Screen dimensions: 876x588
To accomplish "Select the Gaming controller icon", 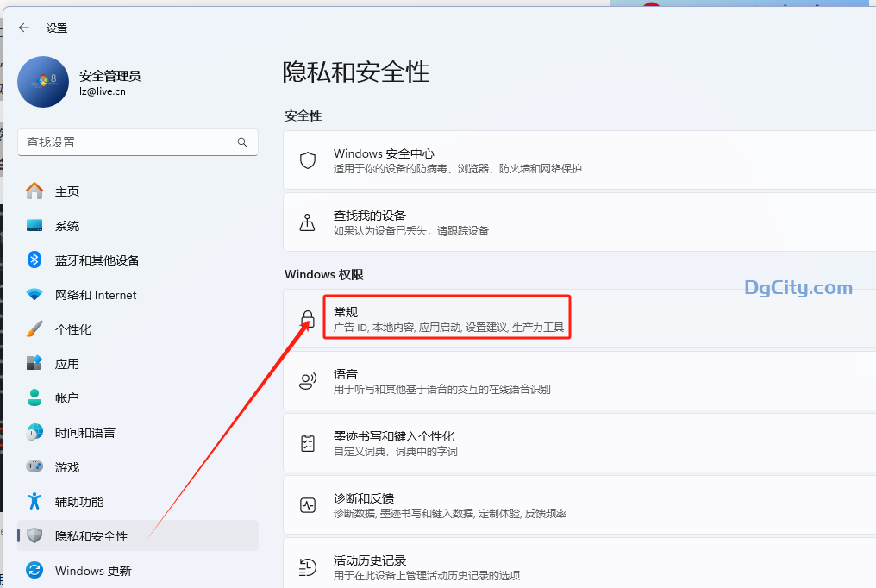I will 34,466.
